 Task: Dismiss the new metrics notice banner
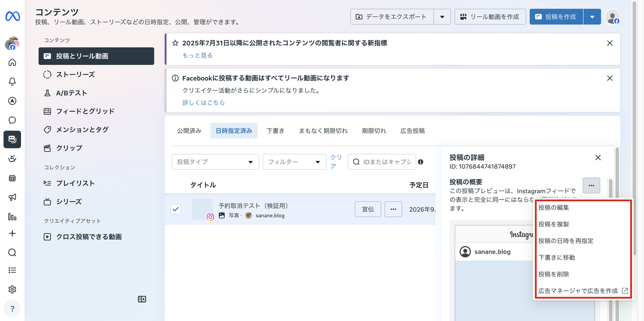click(x=610, y=43)
